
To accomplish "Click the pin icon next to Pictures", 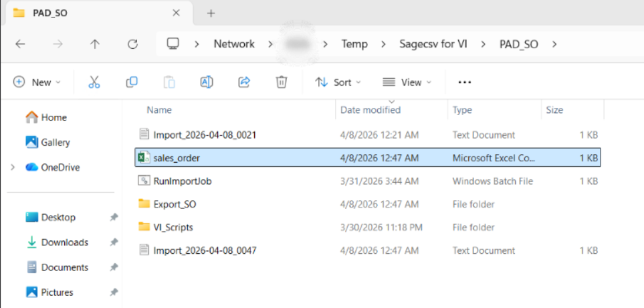I will pos(114,293).
